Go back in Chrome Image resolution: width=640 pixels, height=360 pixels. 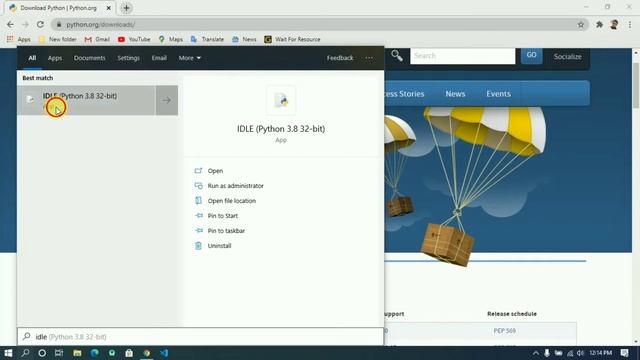point(10,24)
